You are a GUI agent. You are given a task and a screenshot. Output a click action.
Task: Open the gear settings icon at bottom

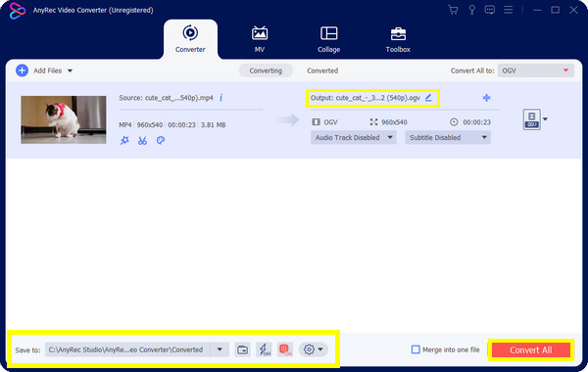309,349
